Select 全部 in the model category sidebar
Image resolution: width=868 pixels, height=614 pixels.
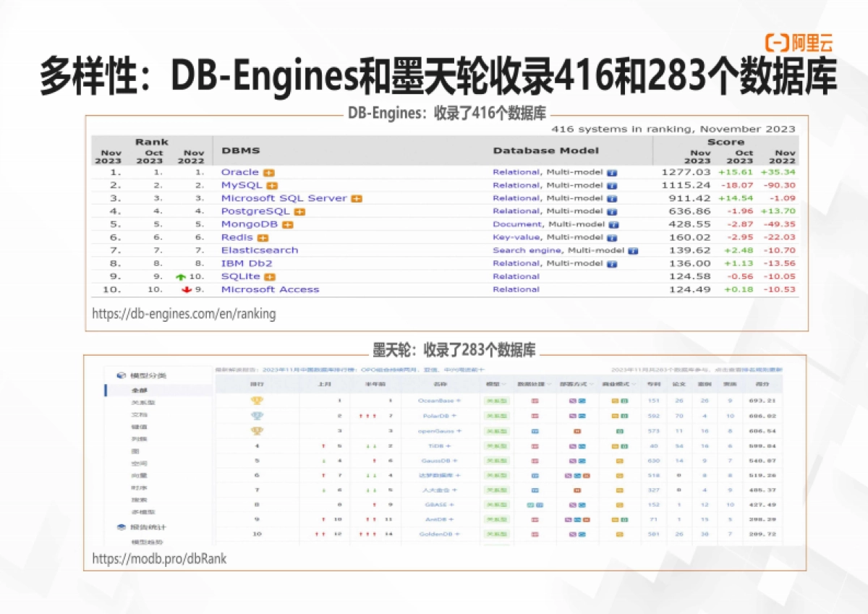point(139,391)
